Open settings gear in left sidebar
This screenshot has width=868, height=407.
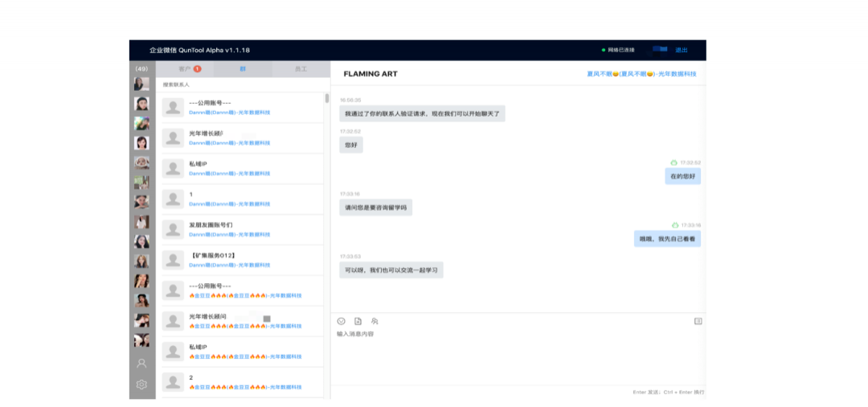point(141,384)
